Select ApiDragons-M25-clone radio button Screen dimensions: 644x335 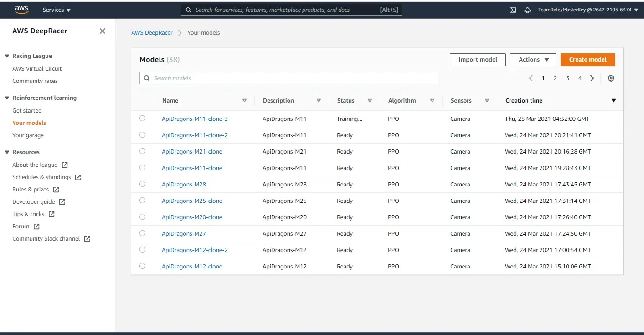pyautogui.click(x=142, y=201)
